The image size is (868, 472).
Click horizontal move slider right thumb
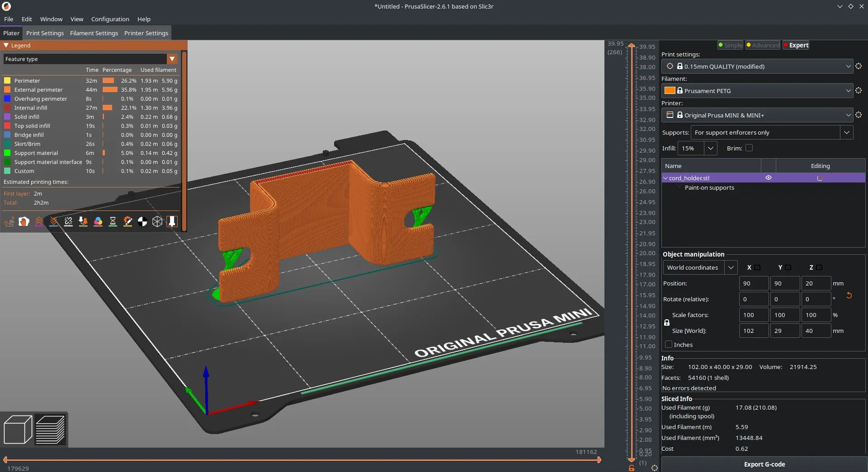(x=599, y=460)
